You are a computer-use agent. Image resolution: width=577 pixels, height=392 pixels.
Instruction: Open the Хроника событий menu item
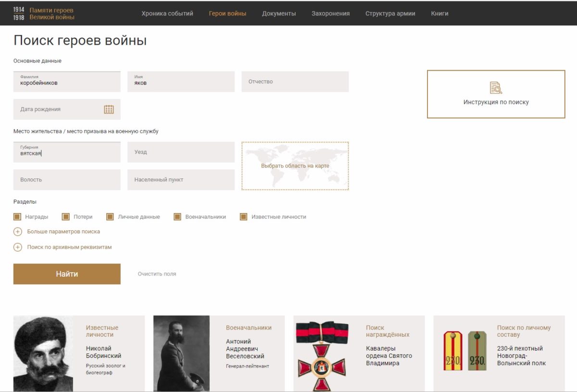[x=167, y=13]
